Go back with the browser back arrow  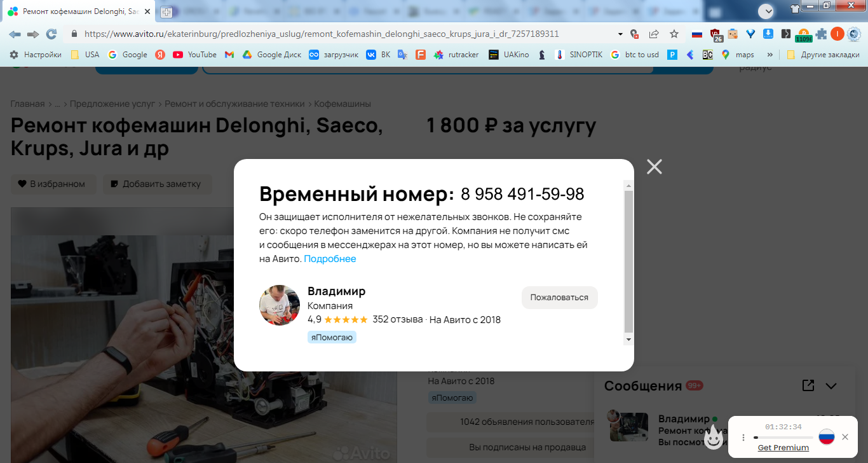click(x=15, y=34)
